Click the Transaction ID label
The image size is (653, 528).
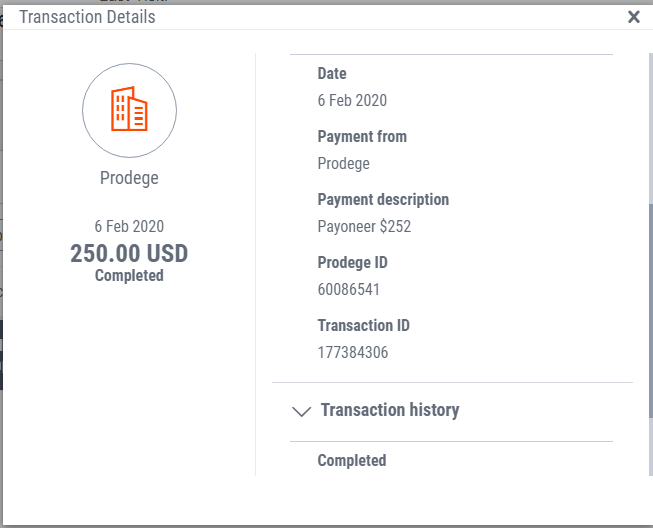click(364, 325)
